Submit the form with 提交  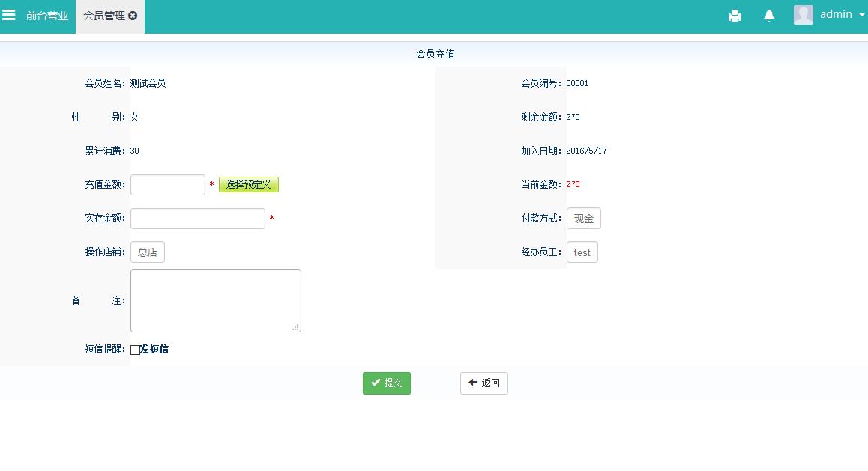[387, 383]
